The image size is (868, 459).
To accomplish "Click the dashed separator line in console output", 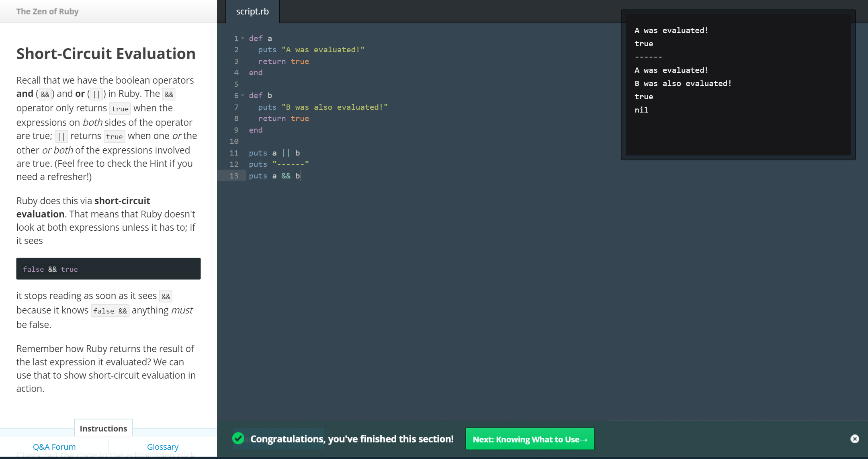I will pos(648,57).
